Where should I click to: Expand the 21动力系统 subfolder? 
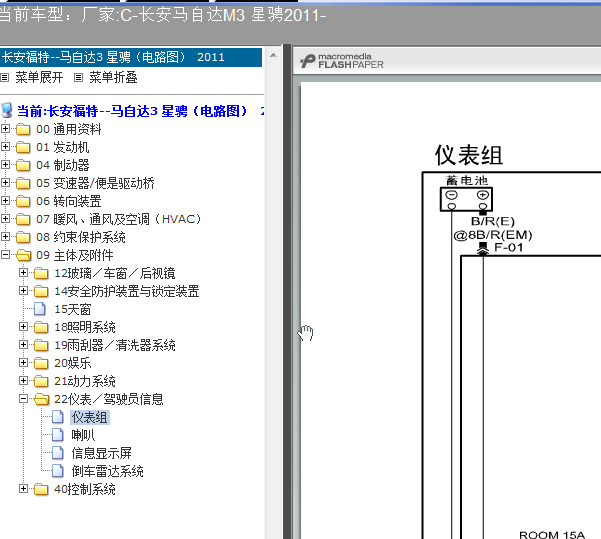click(x=23, y=381)
